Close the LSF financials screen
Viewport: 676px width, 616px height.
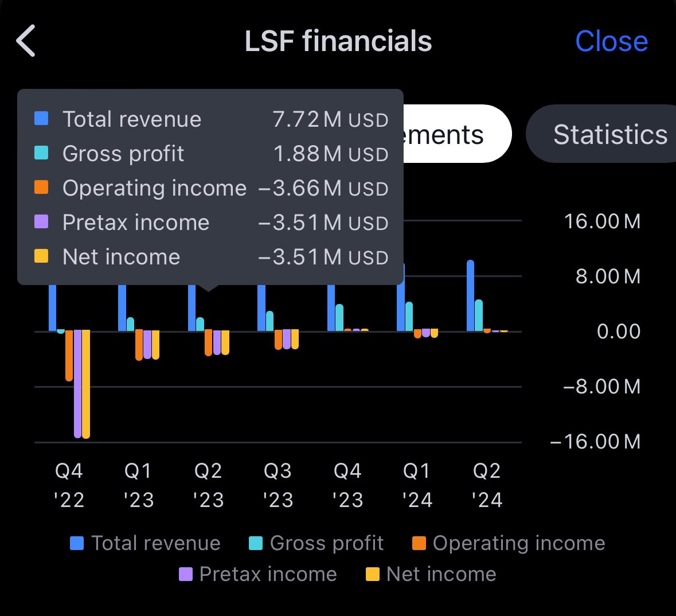(x=611, y=41)
